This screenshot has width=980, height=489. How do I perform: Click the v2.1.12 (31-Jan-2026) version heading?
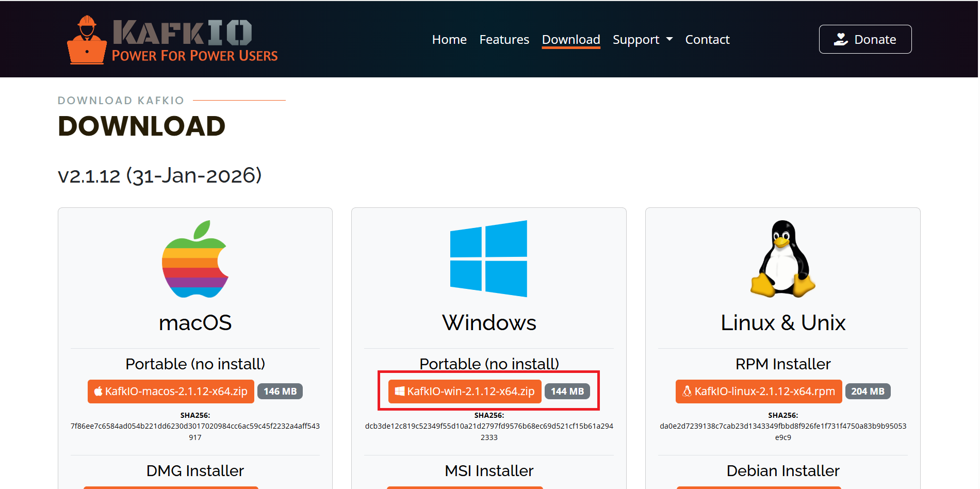(x=160, y=176)
